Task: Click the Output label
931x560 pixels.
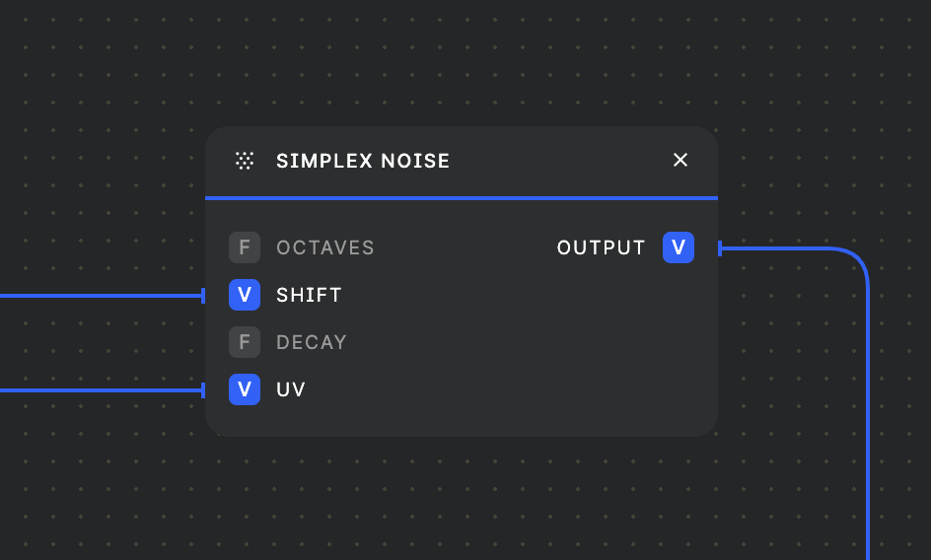Action: pos(601,247)
